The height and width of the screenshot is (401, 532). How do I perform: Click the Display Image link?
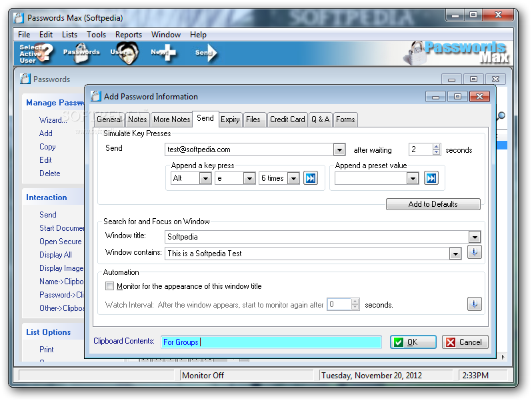point(61,268)
